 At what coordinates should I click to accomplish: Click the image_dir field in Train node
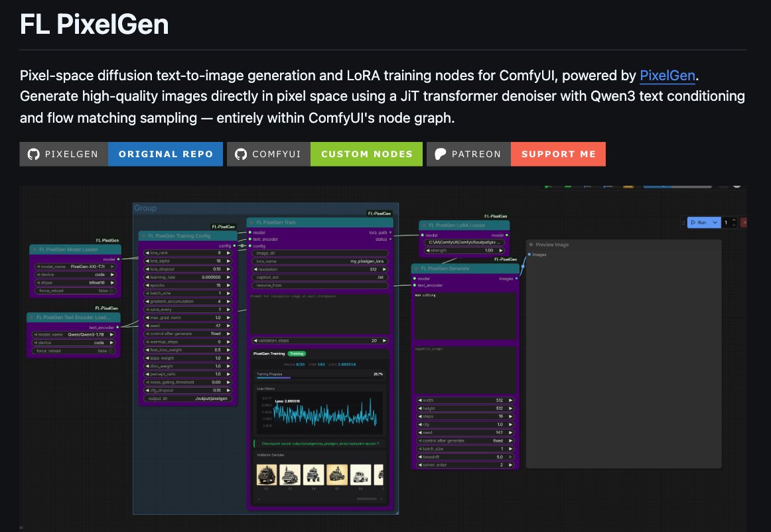(x=320, y=253)
